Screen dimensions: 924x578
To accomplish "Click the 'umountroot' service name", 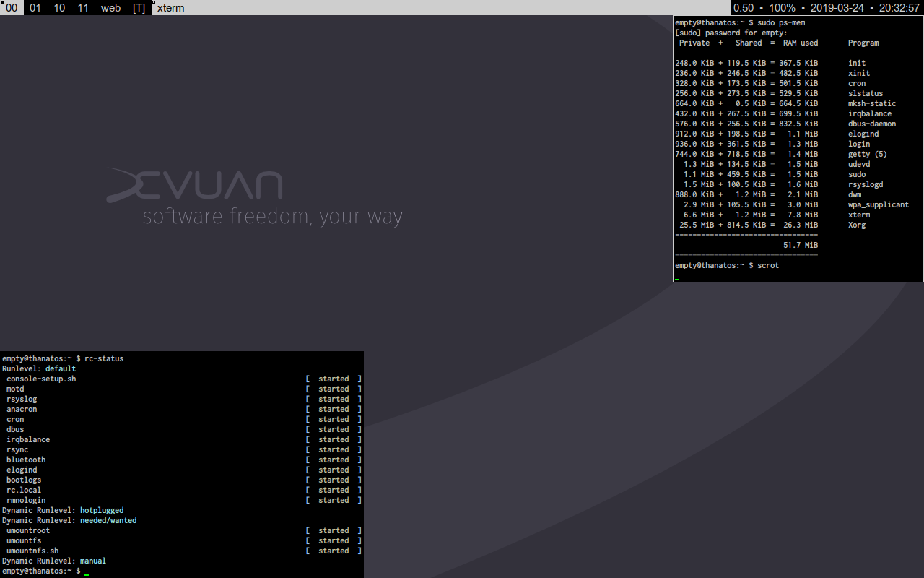I will (28, 530).
